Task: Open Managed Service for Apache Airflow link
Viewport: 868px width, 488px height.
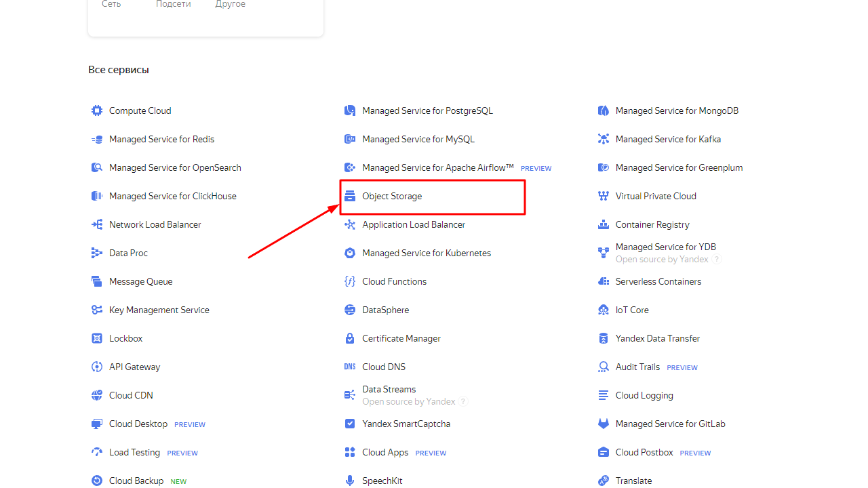Action: [x=438, y=167]
